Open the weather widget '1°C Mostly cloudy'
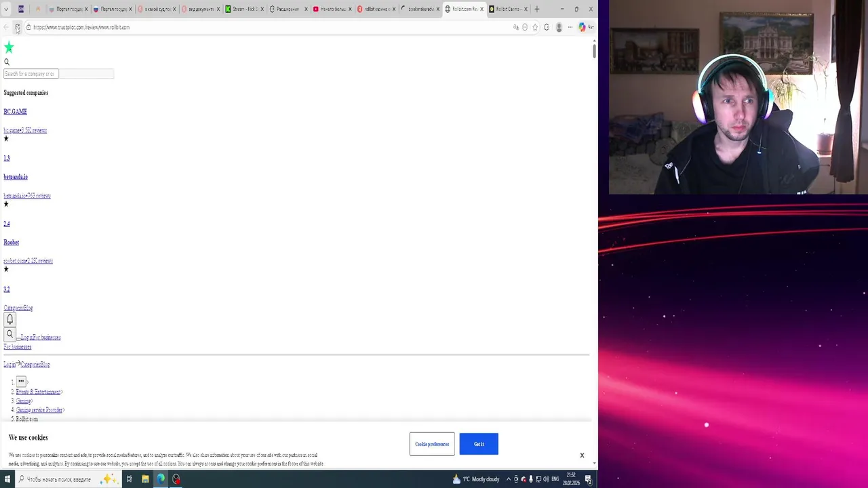The height and width of the screenshot is (488, 868). (477, 479)
